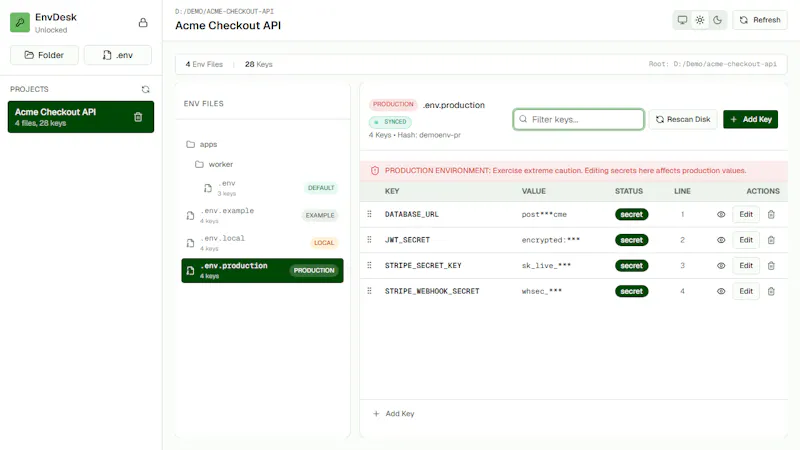Delete the DATABASE_URL key
Screen dimensions: 800x450
point(771,215)
